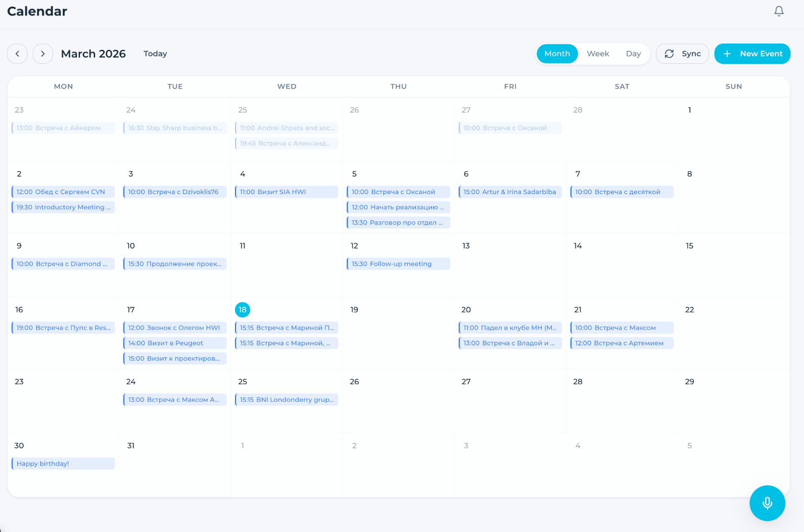Select today's date 18
Screen dimensions: 804x532
click(242, 310)
